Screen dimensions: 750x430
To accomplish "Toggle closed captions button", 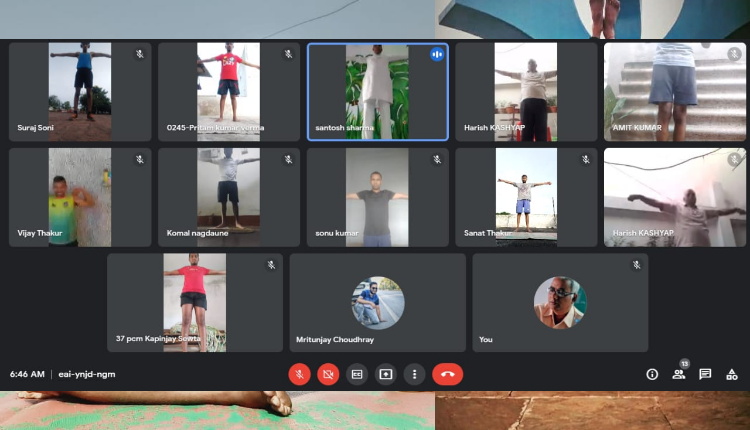I will (x=357, y=374).
